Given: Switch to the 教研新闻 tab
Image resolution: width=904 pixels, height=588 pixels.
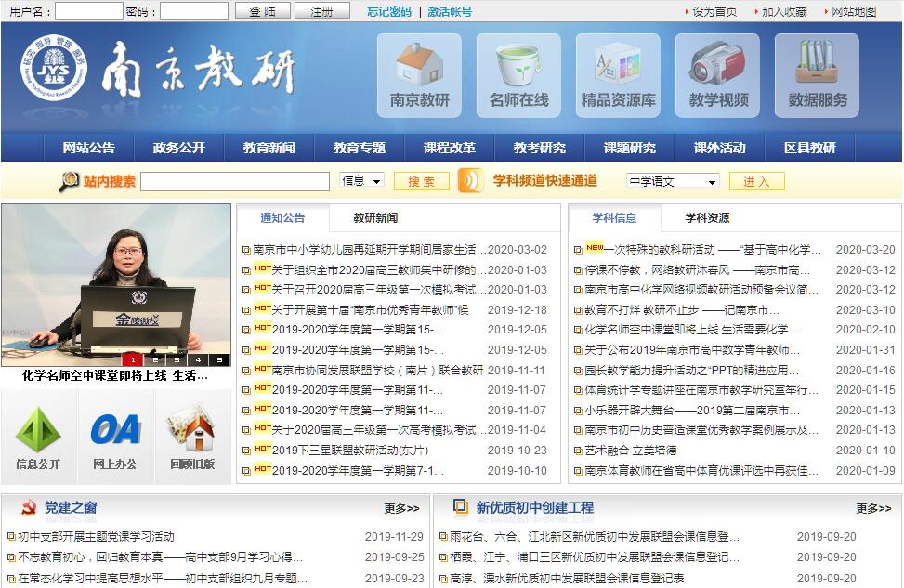Looking at the screenshot, I should coord(375,218).
